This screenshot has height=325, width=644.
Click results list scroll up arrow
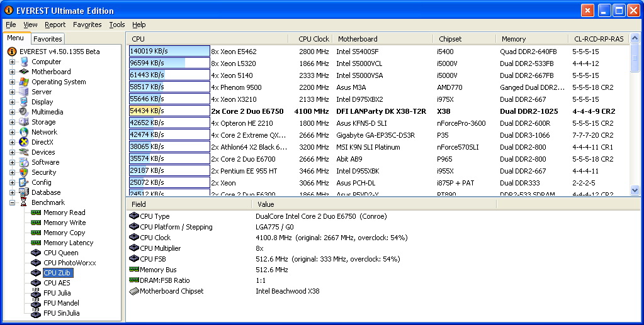pyautogui.click(x=635, y=38)
